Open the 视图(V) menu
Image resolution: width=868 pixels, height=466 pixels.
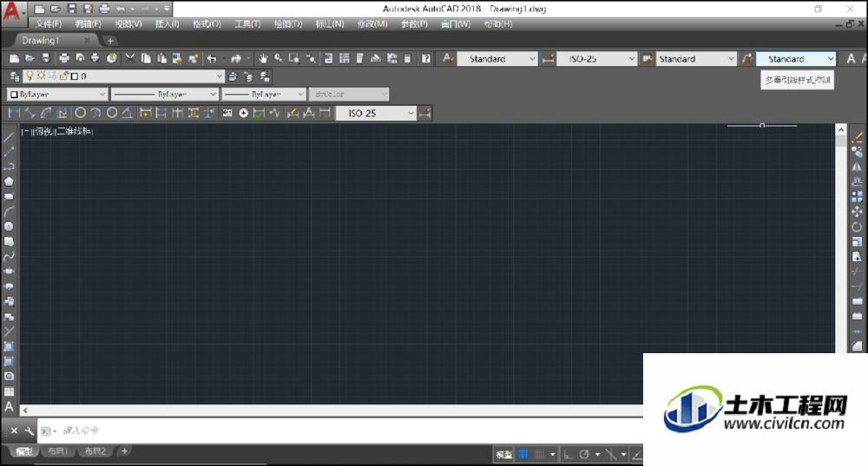(128, 23)
